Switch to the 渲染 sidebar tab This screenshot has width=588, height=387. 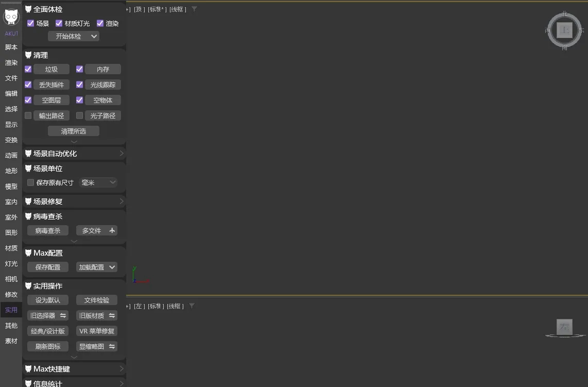[11, 63]
